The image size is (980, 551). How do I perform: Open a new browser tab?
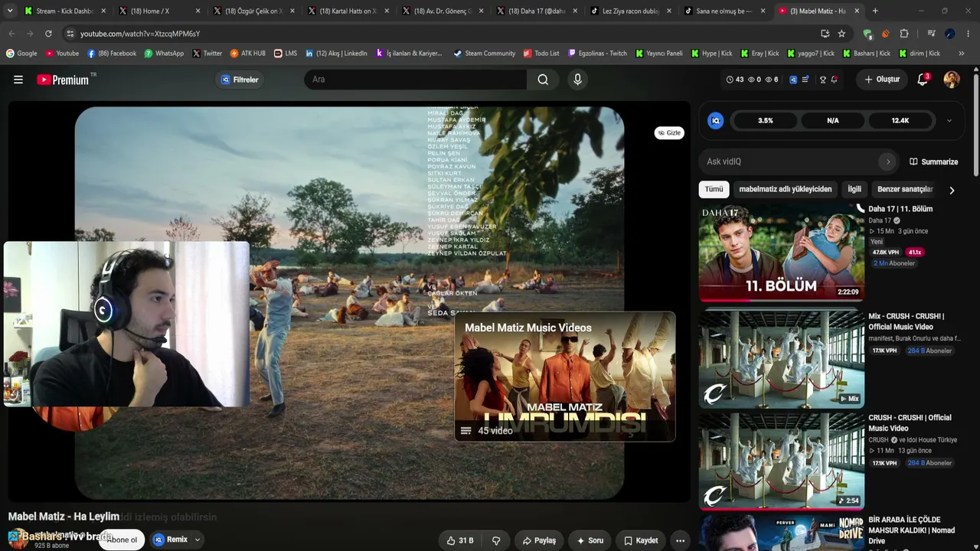click(x=875, y=11)
